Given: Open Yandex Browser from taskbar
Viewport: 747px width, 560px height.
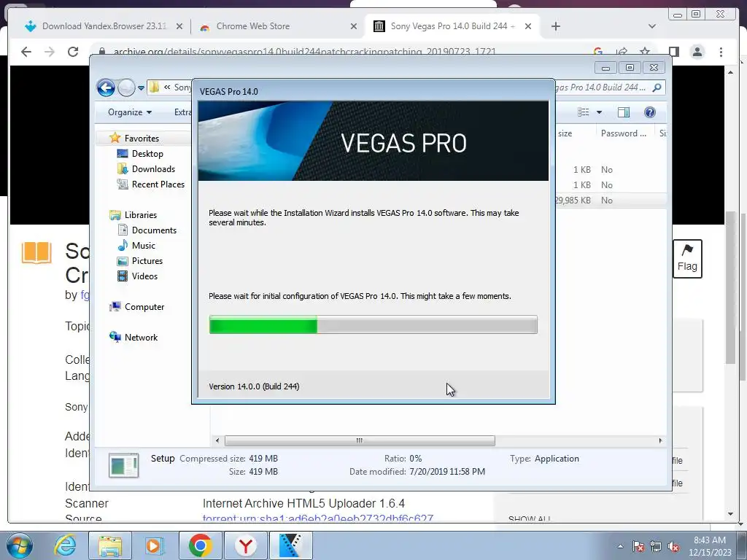Looking at the screenshot, I should (x=245, y=545).
